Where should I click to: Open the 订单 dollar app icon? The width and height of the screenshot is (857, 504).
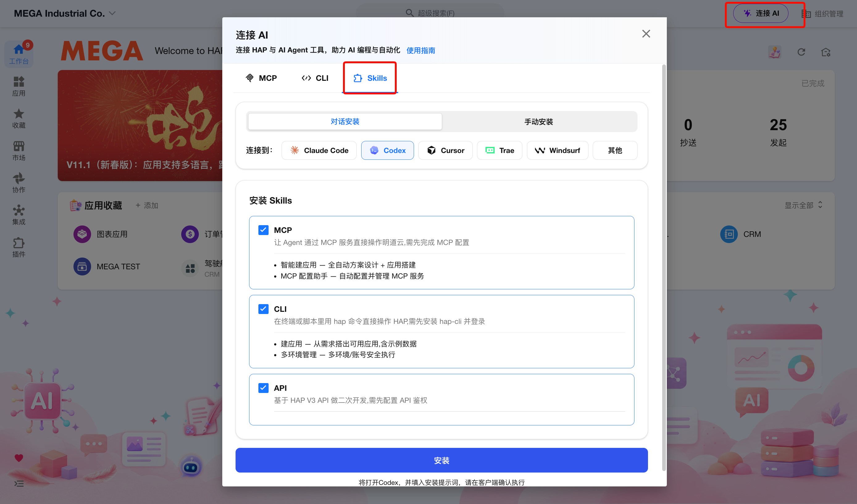coord(190,234)
